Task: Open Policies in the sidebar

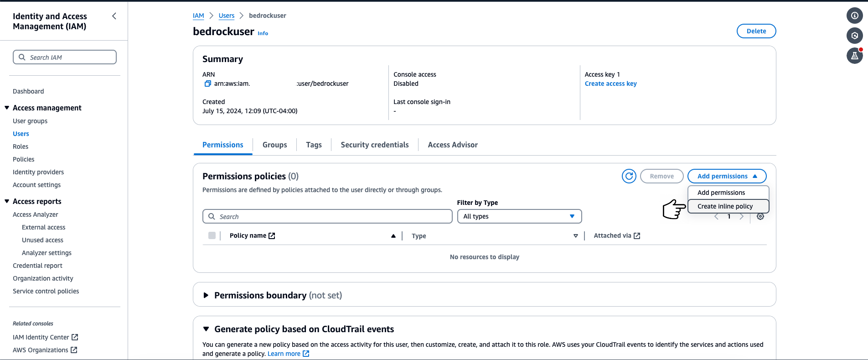Action: 24,159
